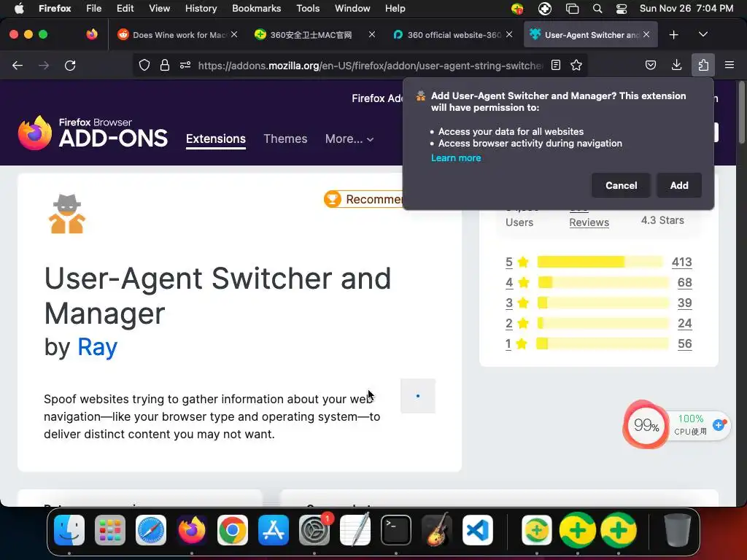Cancel the extension install prompt

click(x=621, y=185)
